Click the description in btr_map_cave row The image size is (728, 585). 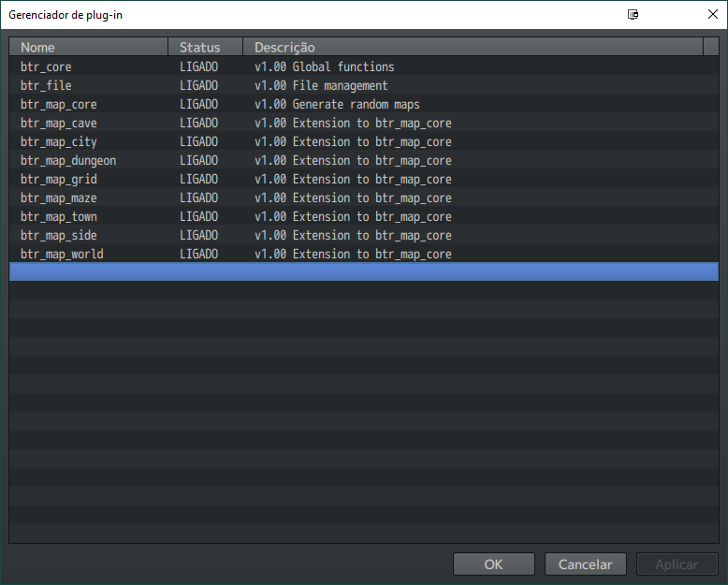[x=353, y=123]
